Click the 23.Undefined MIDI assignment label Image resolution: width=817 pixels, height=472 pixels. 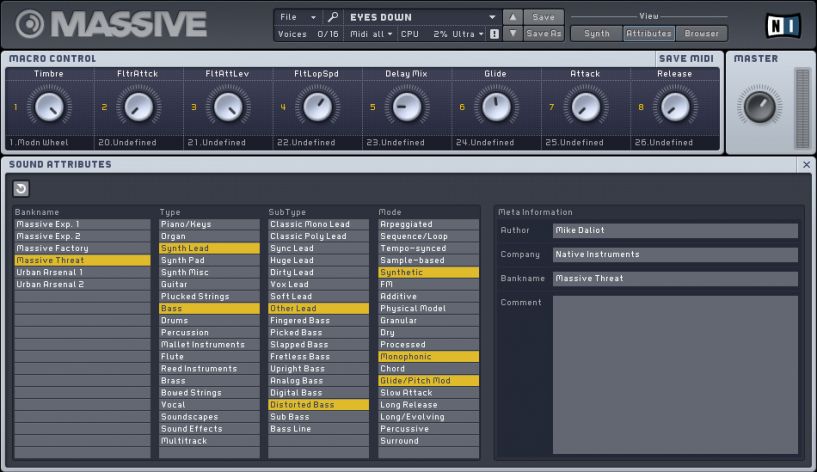click(x=395, y=142)
